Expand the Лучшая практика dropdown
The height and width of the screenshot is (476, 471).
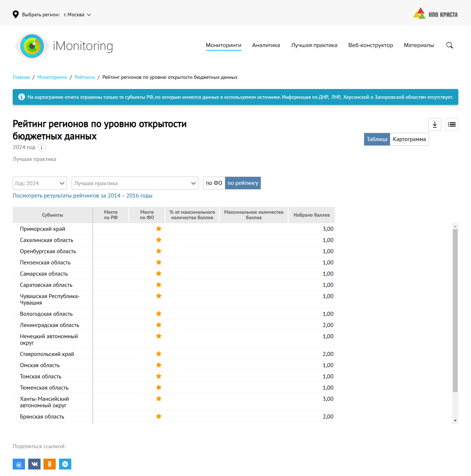point(135,183)
